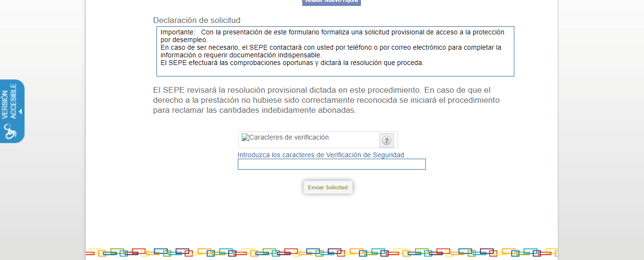
Task: Click the Caracteres de verificación captcha image
Action: 285,138
